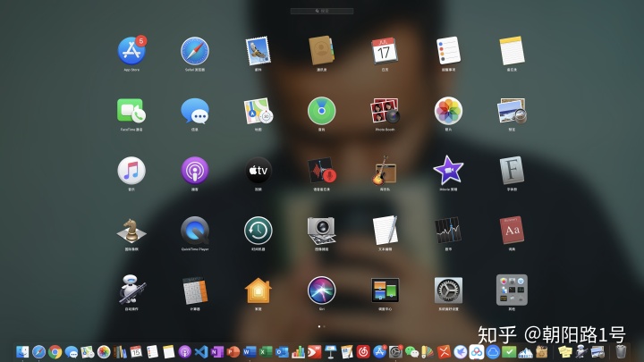Open Numbers from the Dock

click(298, 352)
